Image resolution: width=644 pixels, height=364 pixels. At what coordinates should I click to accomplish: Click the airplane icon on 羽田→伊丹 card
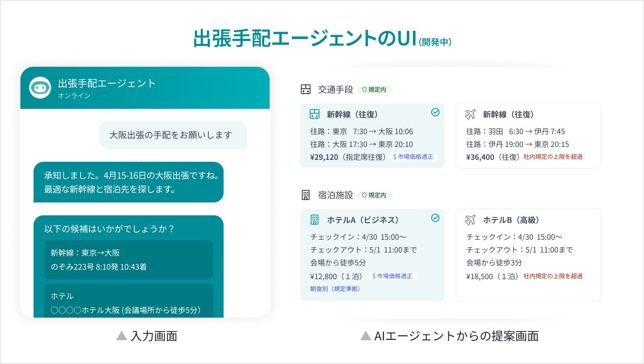tap(470, 114)
